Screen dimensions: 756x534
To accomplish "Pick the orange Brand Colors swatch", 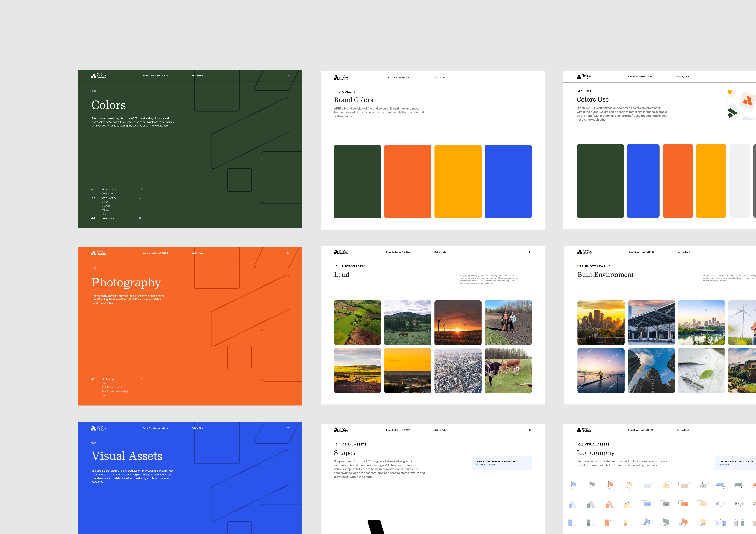I will click(408, 182).
